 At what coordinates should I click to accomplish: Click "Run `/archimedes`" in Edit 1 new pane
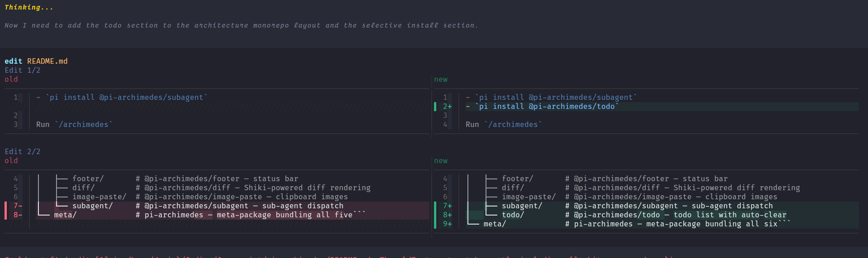coord(504,124)
